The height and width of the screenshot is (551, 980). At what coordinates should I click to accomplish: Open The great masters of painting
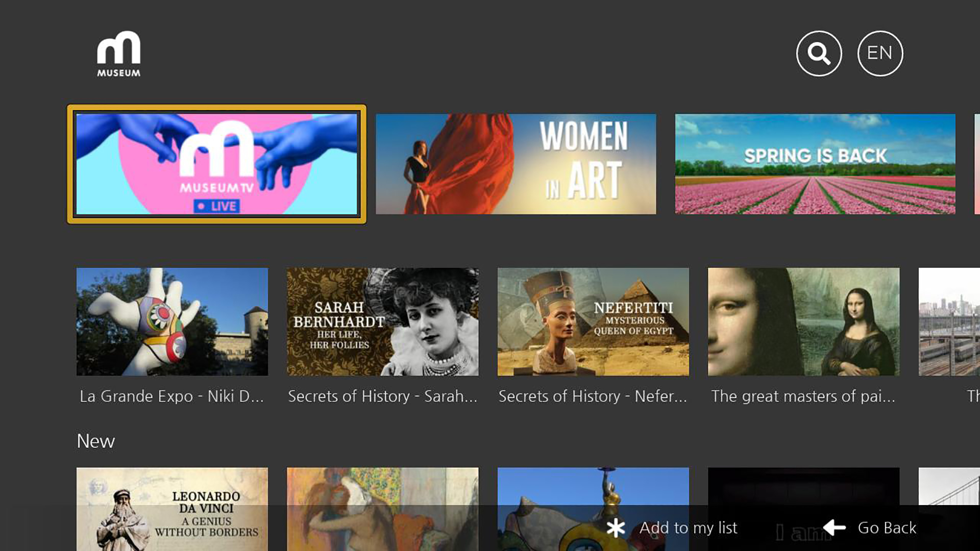pyautogui.click(x=803, y=321)
